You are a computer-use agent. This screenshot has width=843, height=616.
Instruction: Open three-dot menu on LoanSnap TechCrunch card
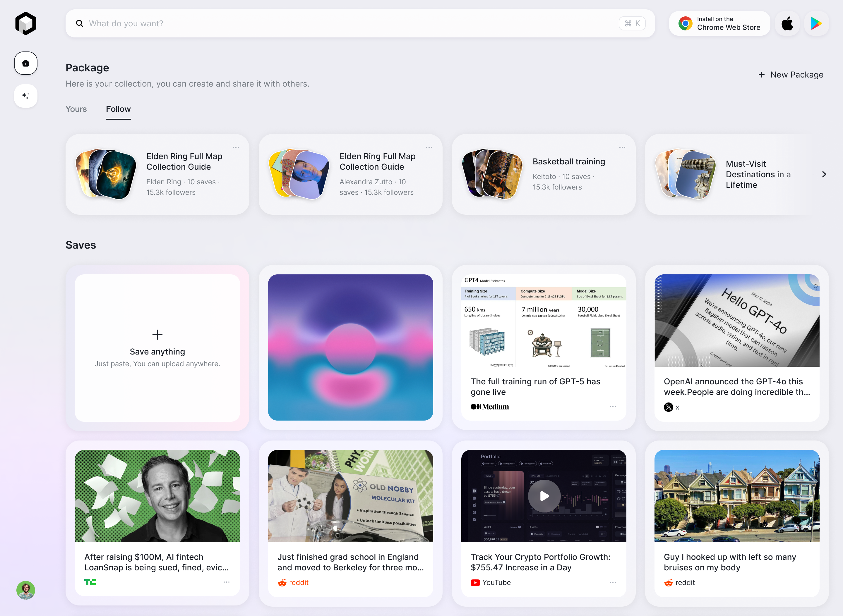(227, 582)
